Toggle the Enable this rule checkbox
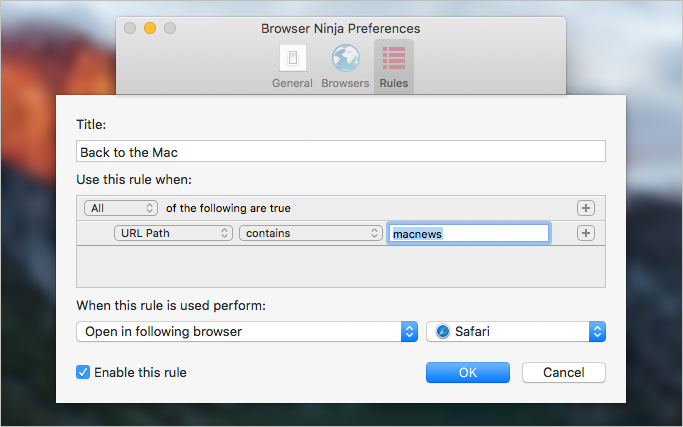The image size is (683, 427). tap(83, 373)
